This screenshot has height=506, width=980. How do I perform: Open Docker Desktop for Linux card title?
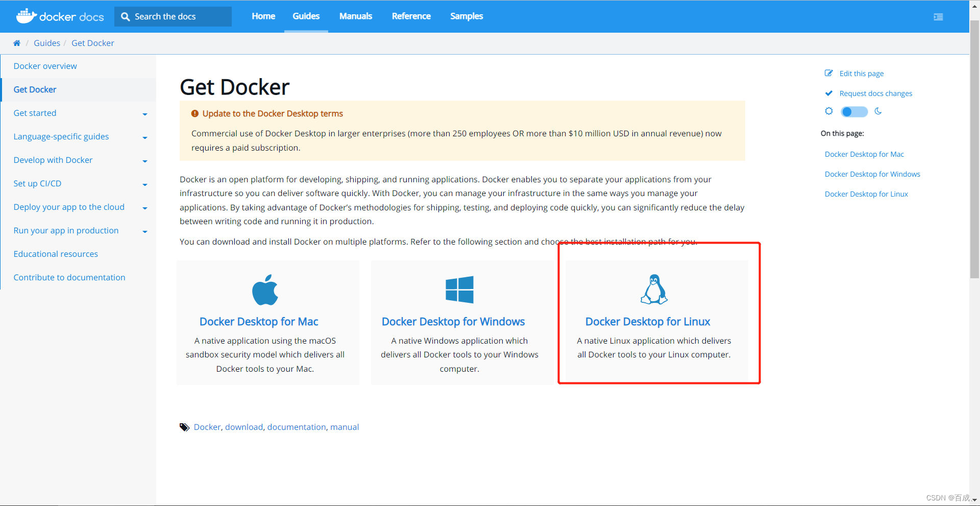click(x=648, y=322)
